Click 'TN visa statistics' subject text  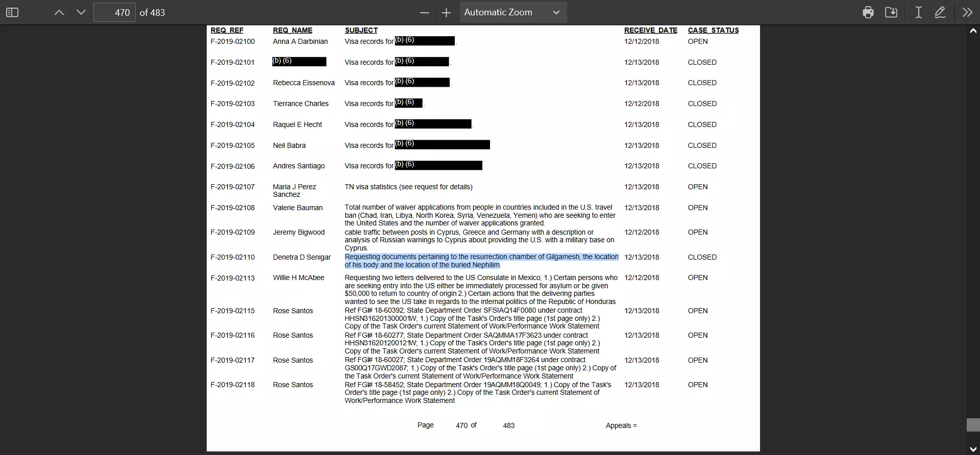tap(408, 187)
